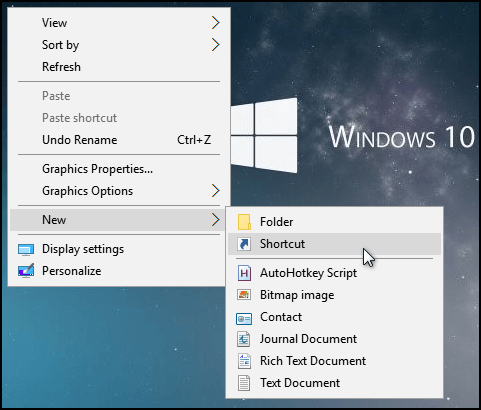The height and width of the screenshot is (410, 481).
Task: Expand the Sort by submenu arrow
Action: [x=216, y=45]
